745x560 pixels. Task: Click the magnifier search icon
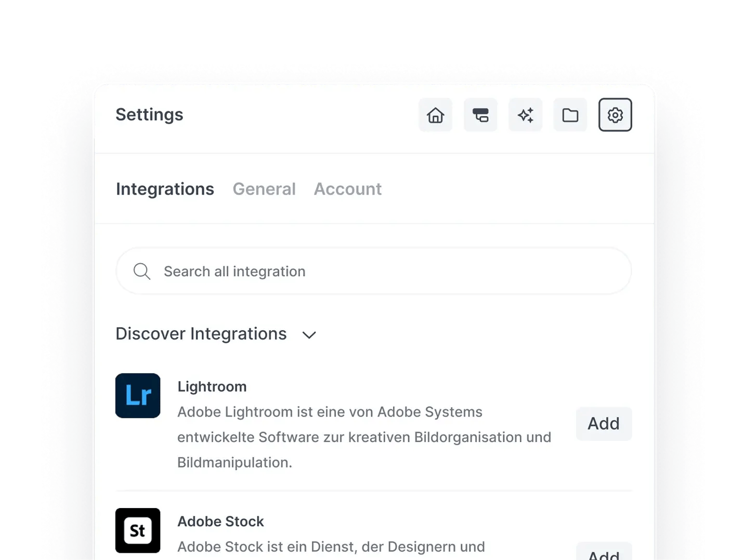coord(142,271)
